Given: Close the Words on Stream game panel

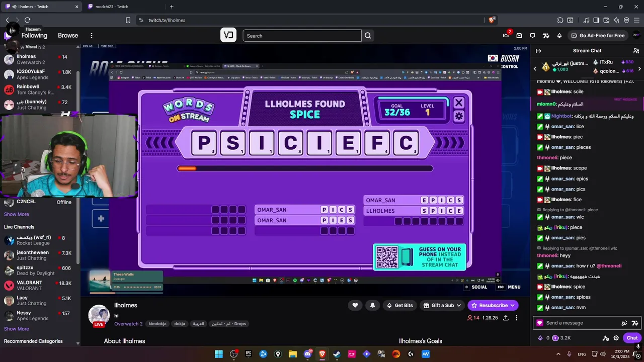Looking at the screenshot, I should coord(459,103).
